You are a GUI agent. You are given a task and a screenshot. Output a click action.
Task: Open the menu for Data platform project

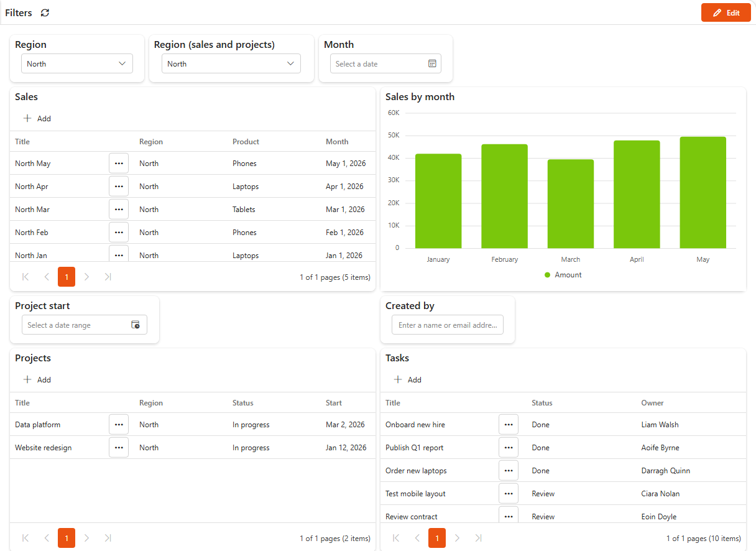119,425
